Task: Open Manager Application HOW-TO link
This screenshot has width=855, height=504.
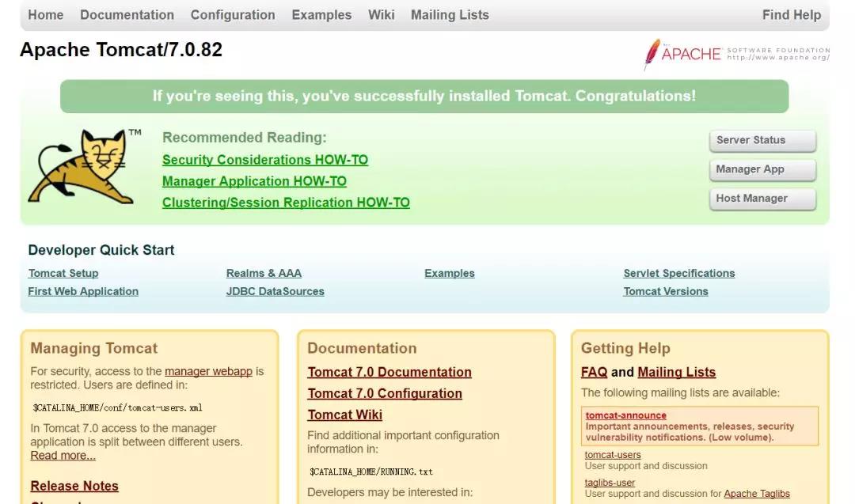Action: [x=254, y=181]
